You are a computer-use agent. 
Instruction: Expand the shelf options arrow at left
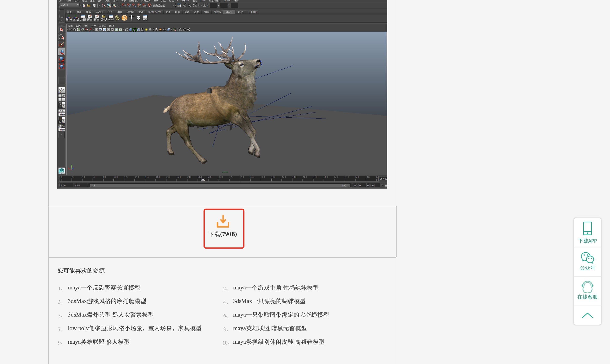pyautogui.click(x=62, y=21)
